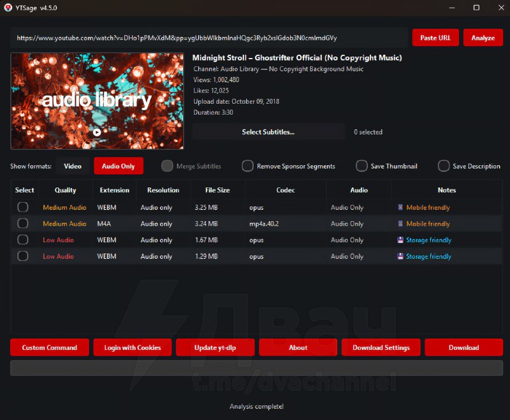
Task: Switch to Video formats
Action: coord(73,166)
